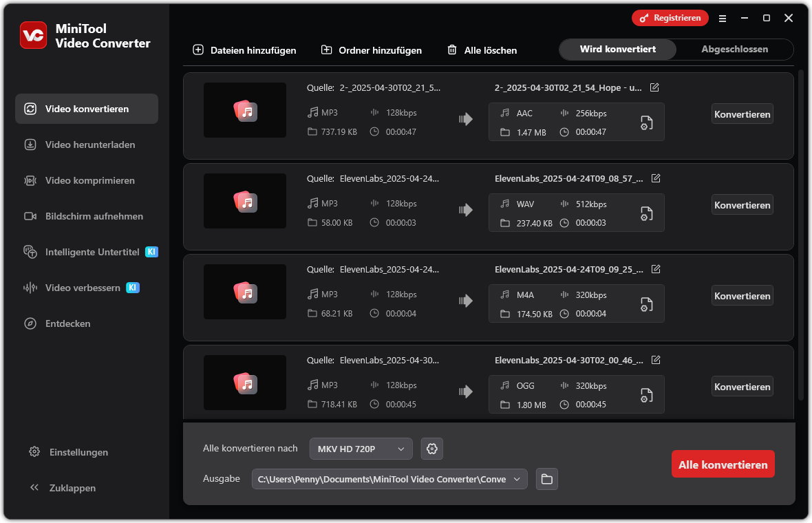Edit output name of ElevenLabs_2025-04-30T02_00_46 file
This screenshot has width=812, height=523.
(x=656, y=360)
